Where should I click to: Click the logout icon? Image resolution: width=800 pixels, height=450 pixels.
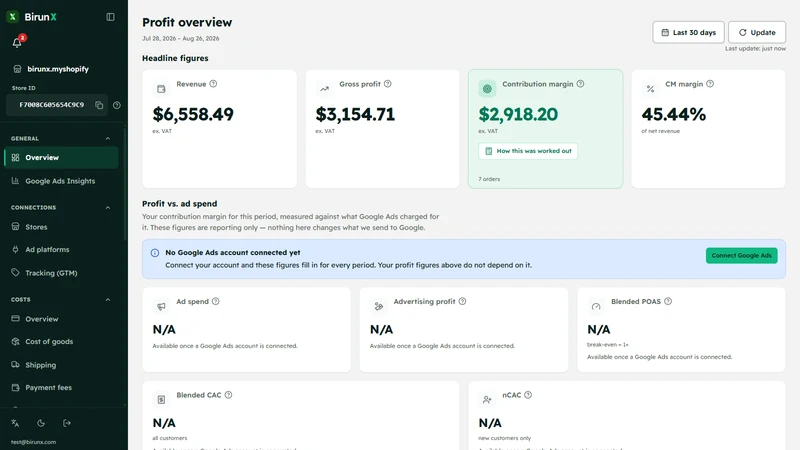67,423
